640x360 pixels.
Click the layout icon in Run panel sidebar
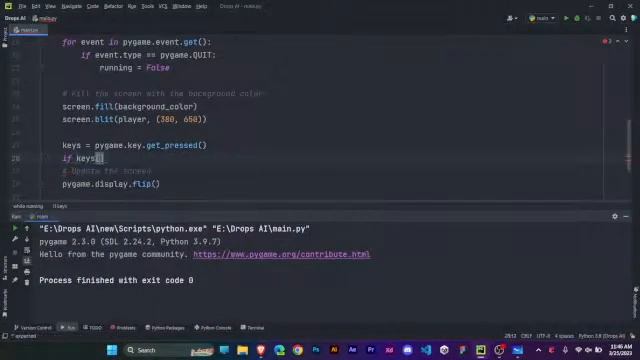pyautogui.click(x=15, y=267)
